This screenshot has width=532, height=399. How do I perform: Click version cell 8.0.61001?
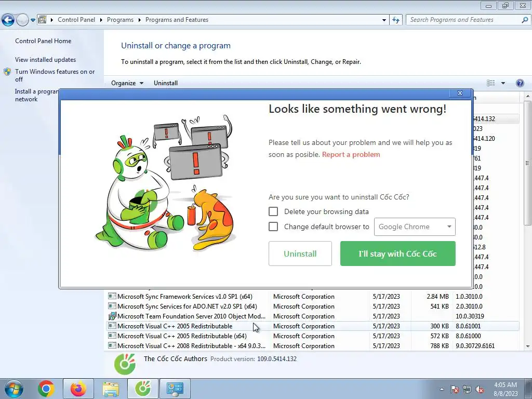click(x=468, y=326)
